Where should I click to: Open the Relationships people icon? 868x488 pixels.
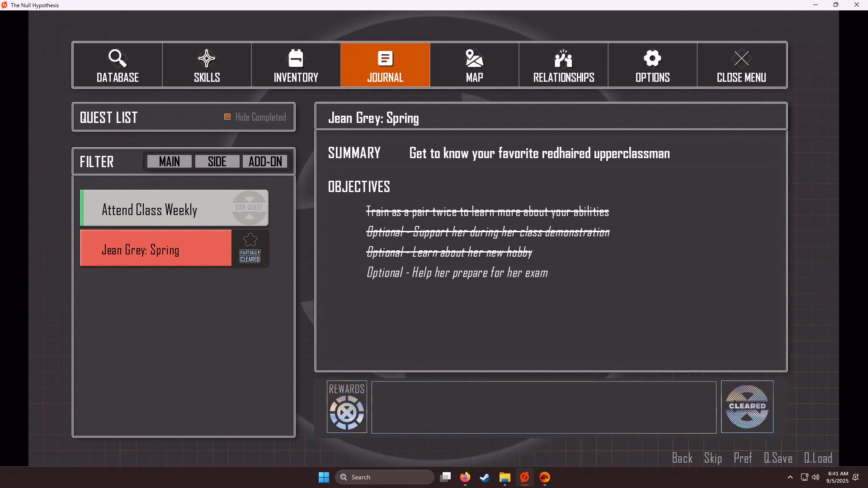click(563, 58)
